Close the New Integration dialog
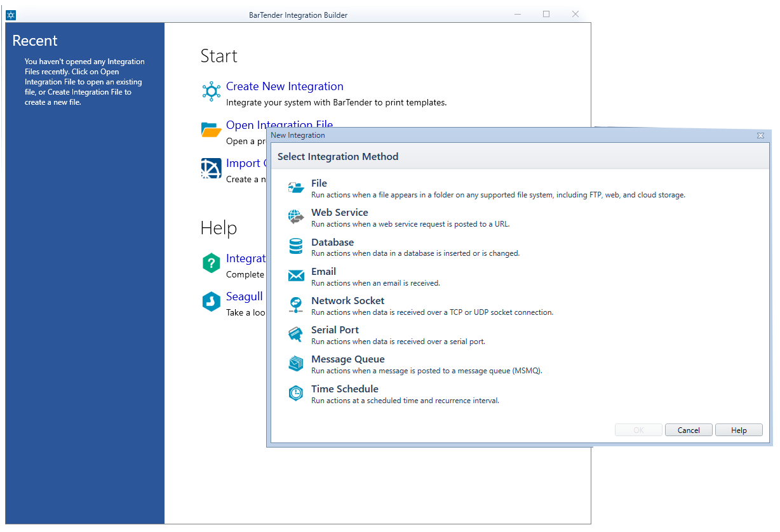This screenshot has height=532, width=780. click(x=760, y=135)
